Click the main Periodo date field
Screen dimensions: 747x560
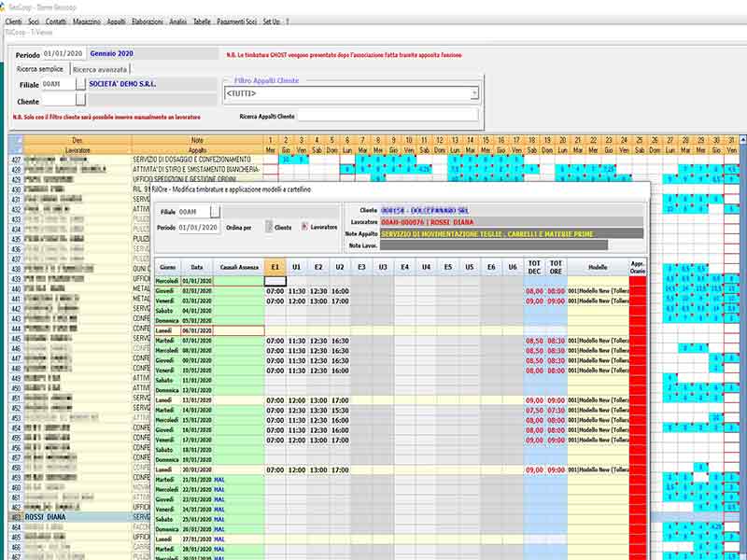pyautogui.click(x=63, y=54)
